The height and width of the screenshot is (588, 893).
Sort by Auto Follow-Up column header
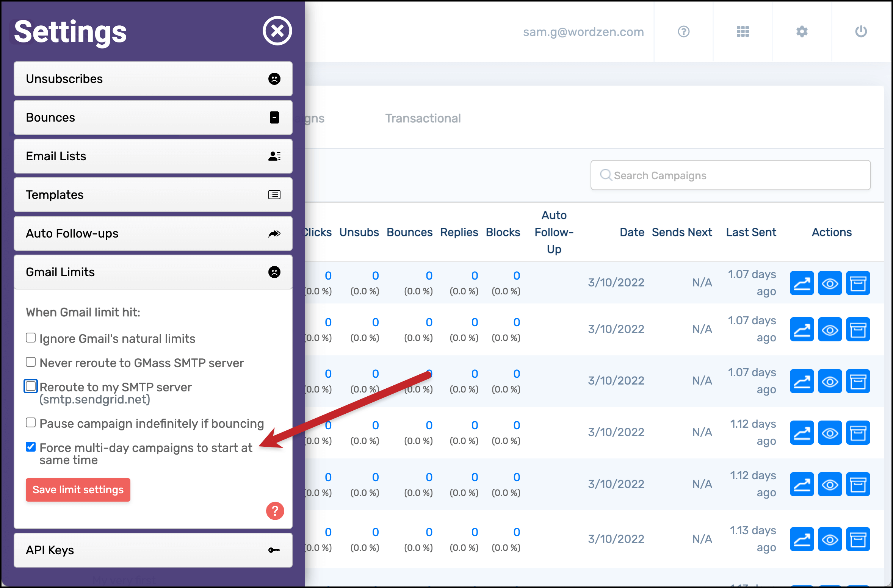(x=554, y=232)
